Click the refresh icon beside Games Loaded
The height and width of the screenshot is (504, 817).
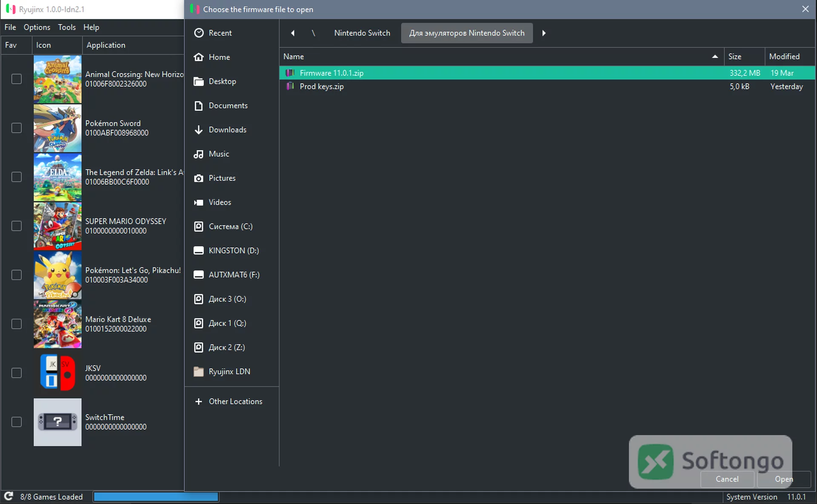point(9,496)
